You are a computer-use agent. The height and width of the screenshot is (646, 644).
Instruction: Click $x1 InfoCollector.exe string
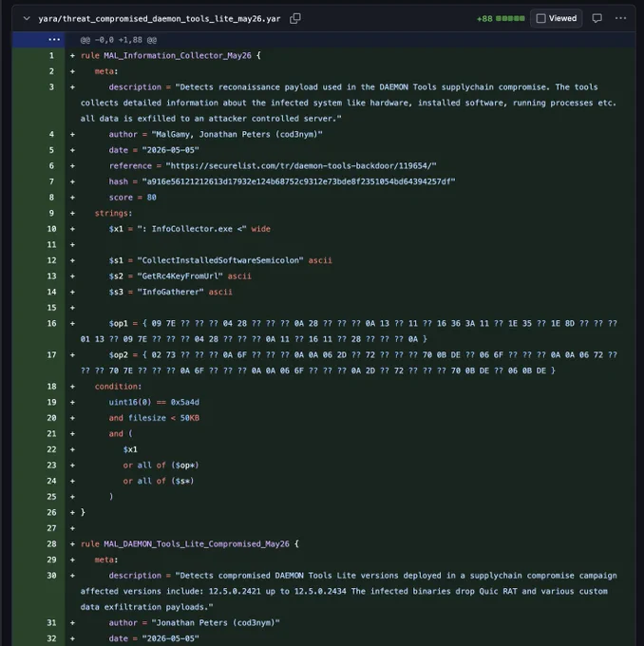[190, 229]
